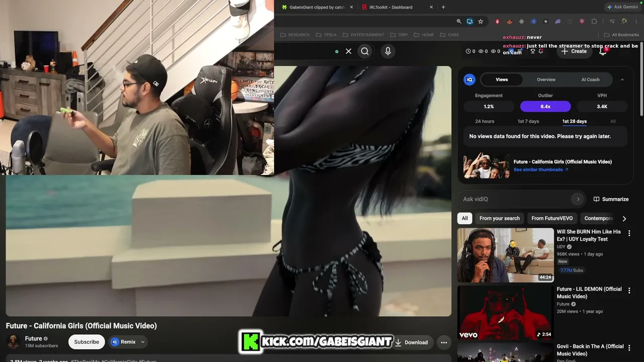Open the red hand blocker extension
Viewport: 644px width, 362px height.
pos(498,22)
